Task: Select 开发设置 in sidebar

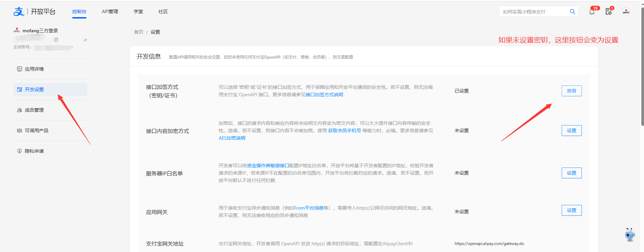Action: 50,89
